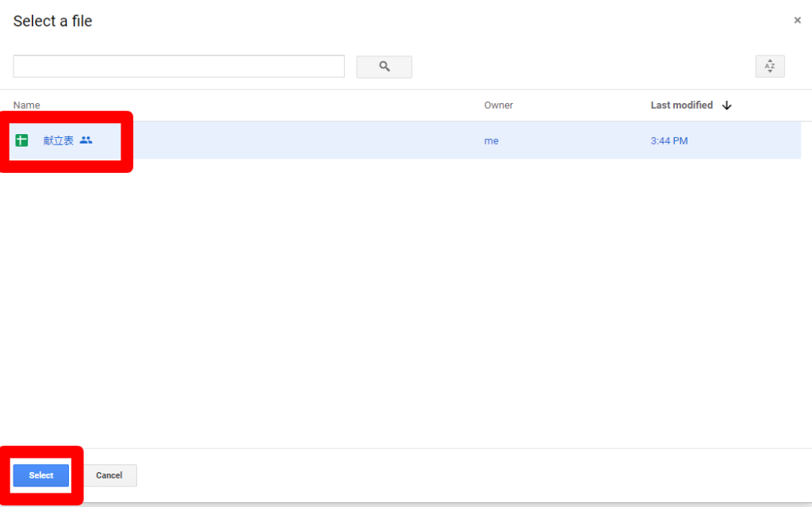Click the "Select a file" dialog title
Screen dimensions: 812x507
click(x=52, y=21)
